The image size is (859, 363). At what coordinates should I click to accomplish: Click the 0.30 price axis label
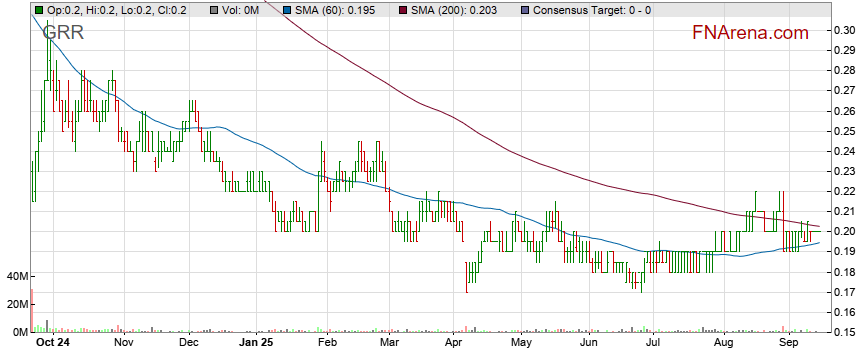click(x=845, y=30)
